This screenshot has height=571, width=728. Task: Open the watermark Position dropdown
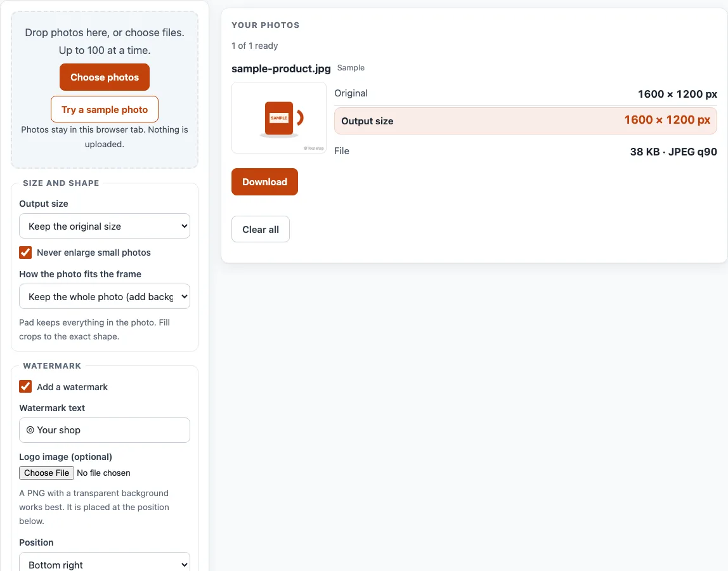(x=105, y=565)
